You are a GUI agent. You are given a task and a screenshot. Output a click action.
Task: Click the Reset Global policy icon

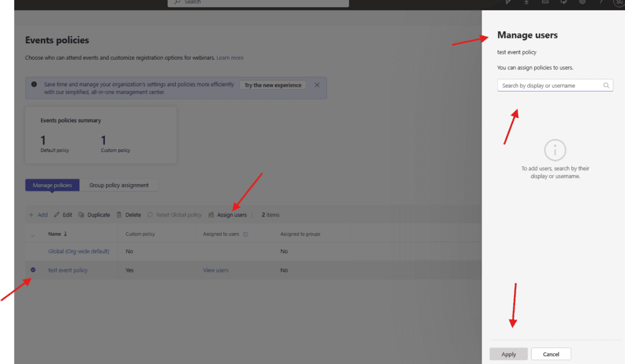coord(150,215)
